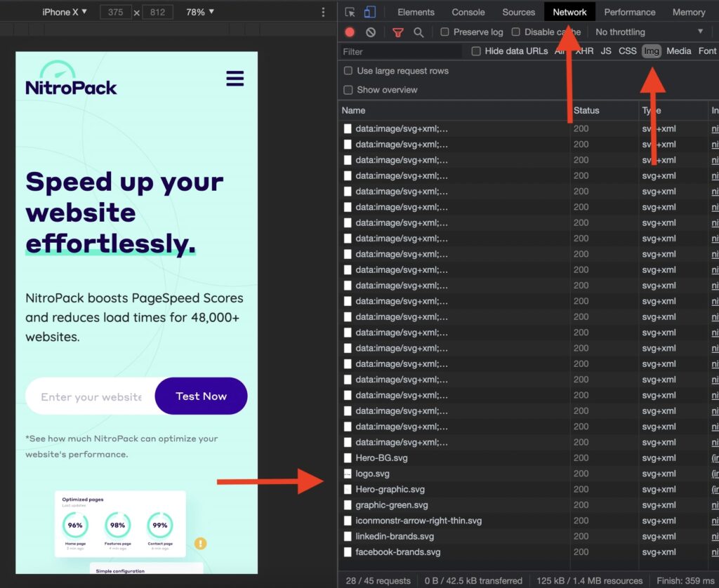
Task: Open the Performance tab
Action: click(x=630, y=13)
